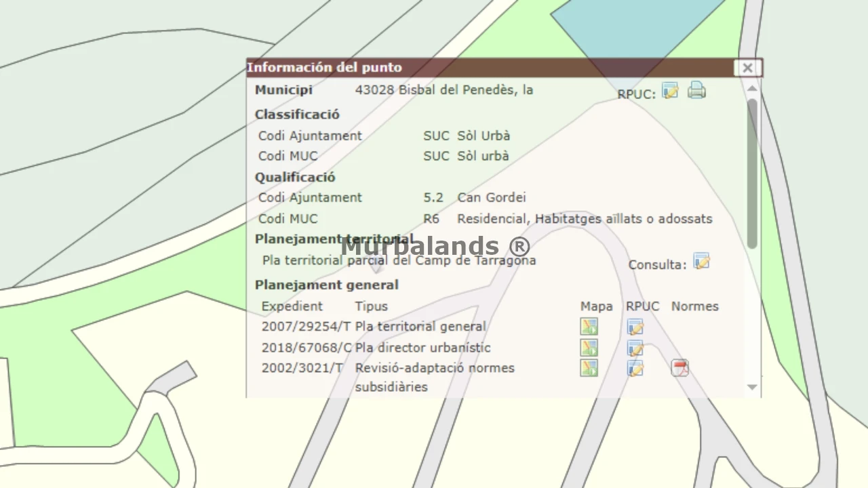Open RPUC icon for Pla territorial general
The image size is (868, 488).
(x=635, y=327)
